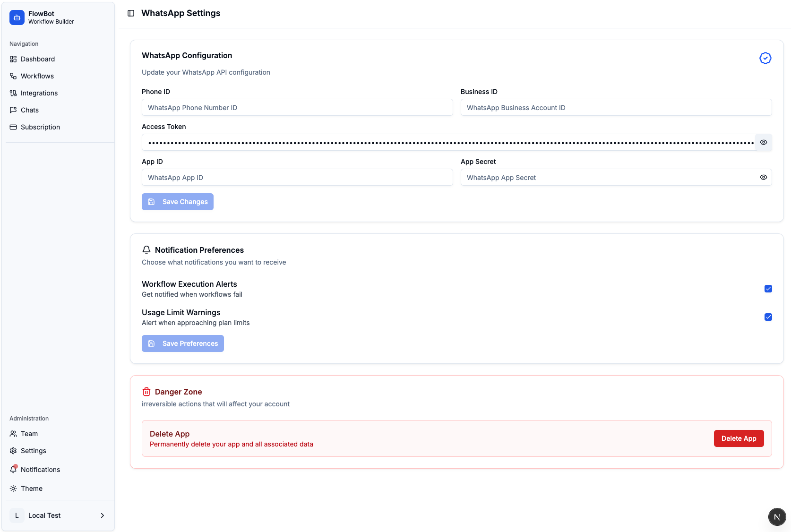Expand the Local Test account chevron

(x=102, y=515)
